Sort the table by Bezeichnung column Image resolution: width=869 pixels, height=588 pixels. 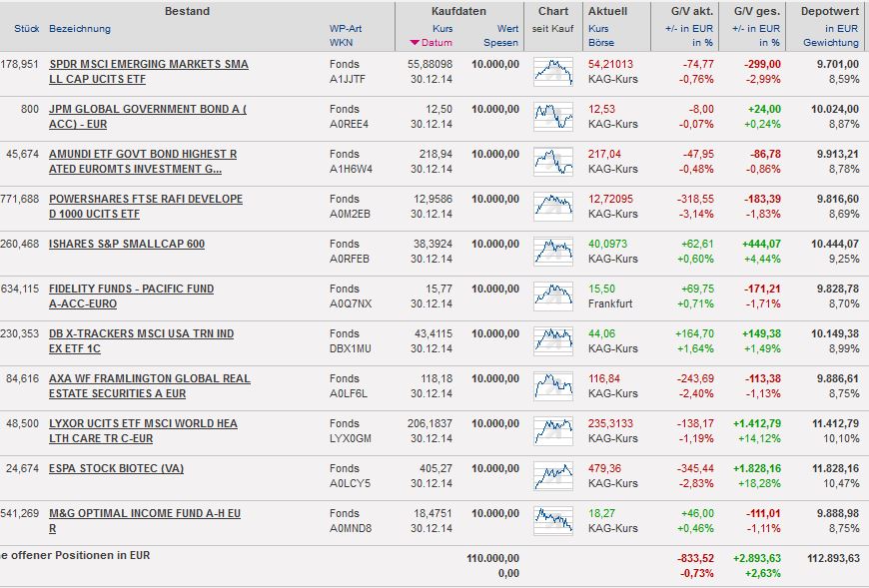[x=80, y=29]
